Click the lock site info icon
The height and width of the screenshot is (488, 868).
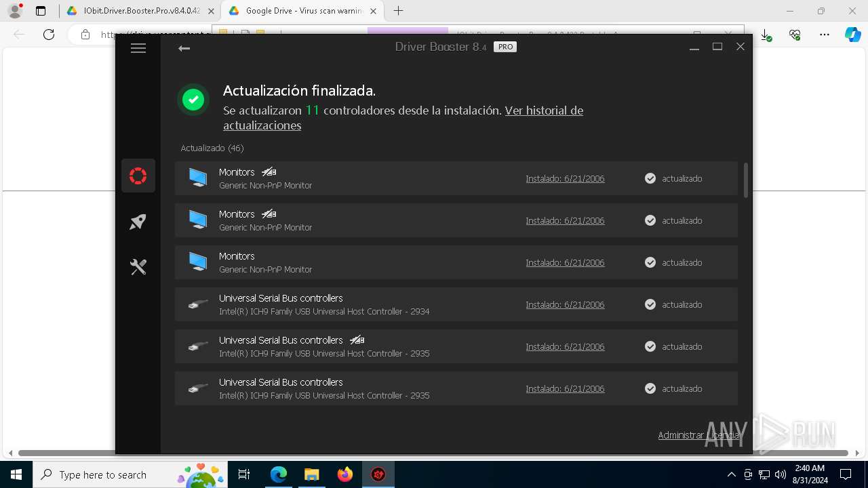tap(85, 35)
